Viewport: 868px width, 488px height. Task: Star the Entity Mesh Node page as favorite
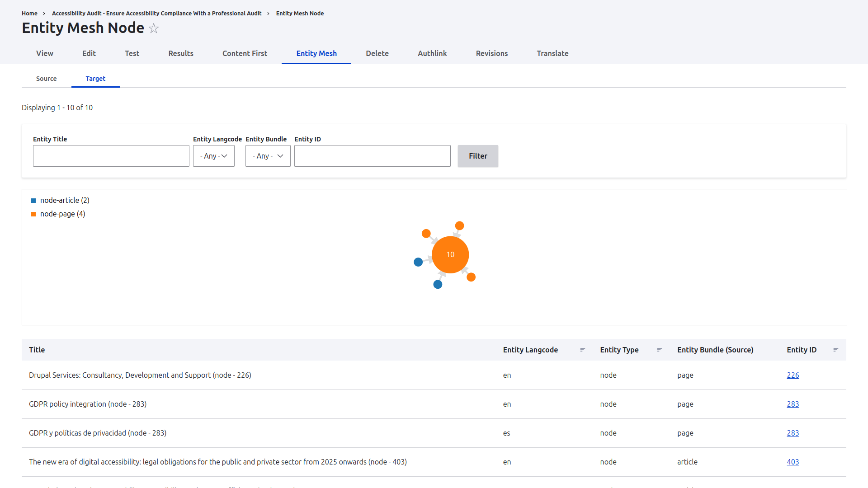click(154, 28)
